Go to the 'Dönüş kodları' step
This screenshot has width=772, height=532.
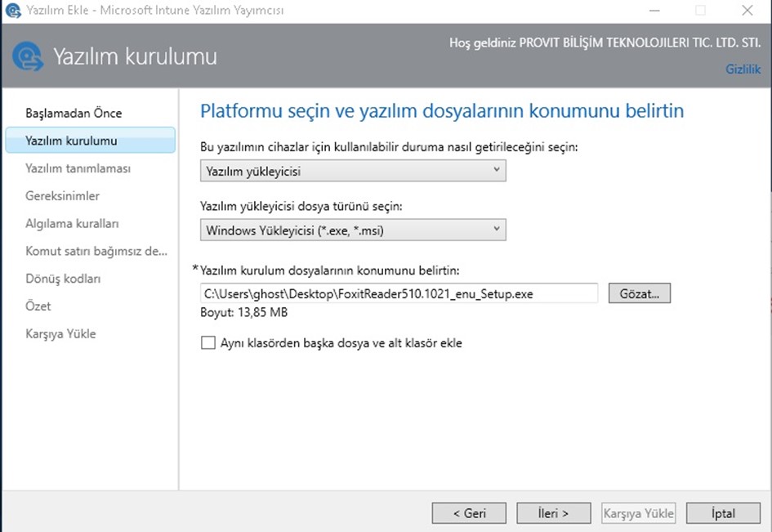[x=63, y=279]
